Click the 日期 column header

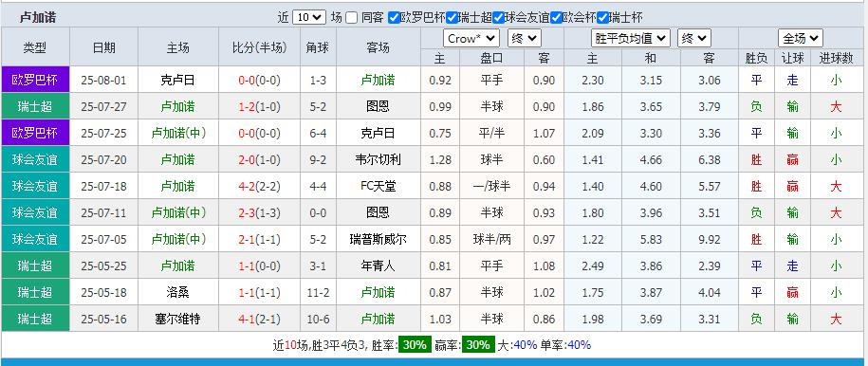coord(104,47)
